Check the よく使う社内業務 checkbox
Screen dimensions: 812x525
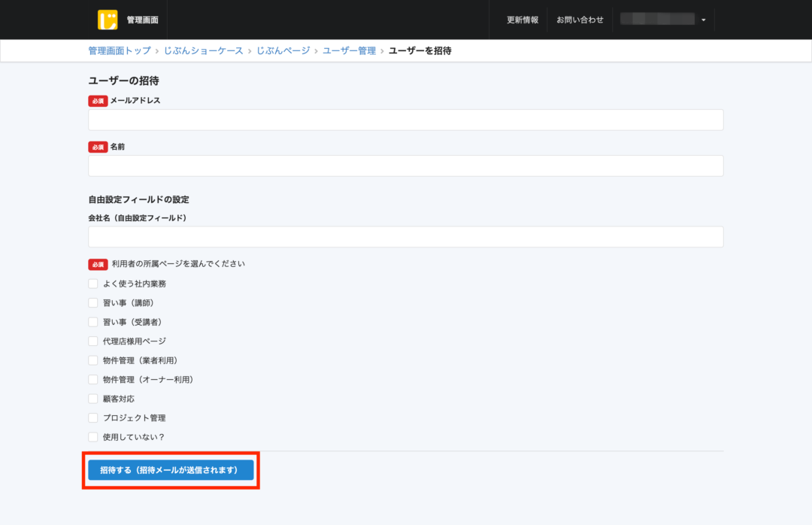click(93, 284)
